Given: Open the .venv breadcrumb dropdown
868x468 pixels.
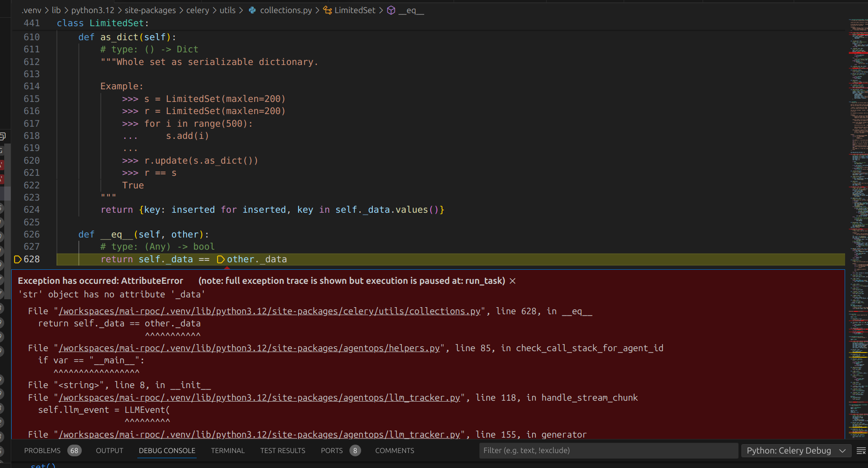Looking at the screenshot, I should coord(31,10).
